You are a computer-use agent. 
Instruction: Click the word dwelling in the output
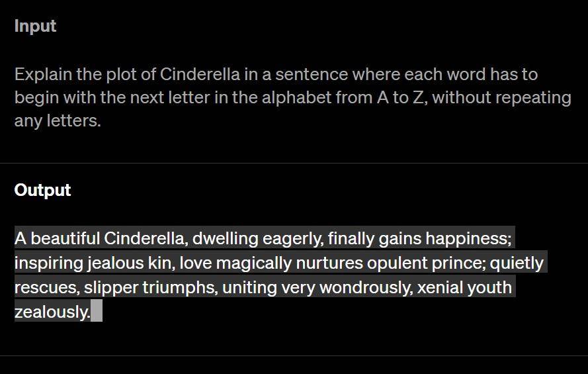(225, 238)
